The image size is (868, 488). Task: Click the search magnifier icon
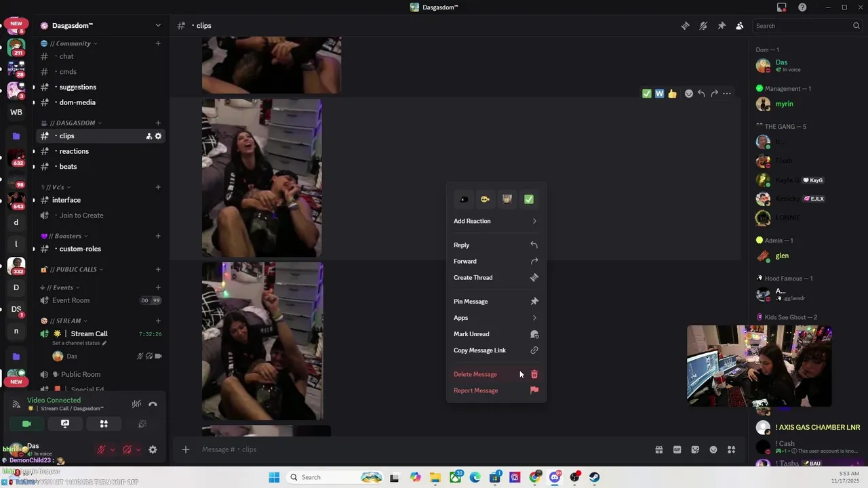click(856, 26)
